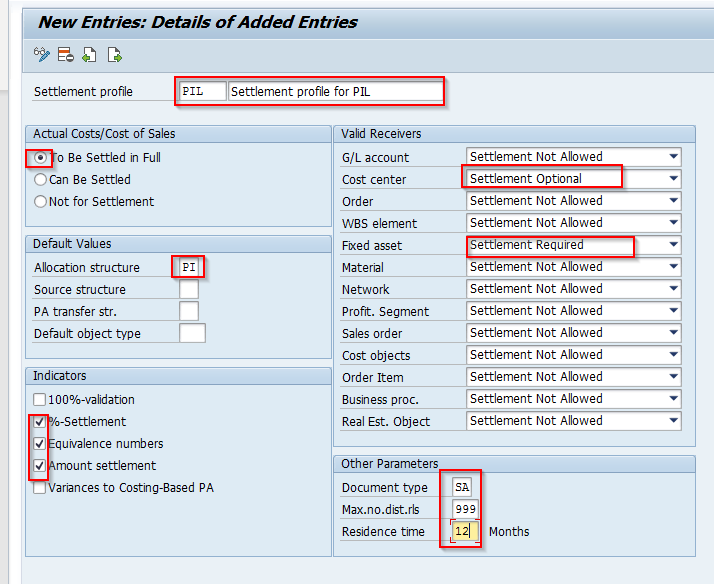Image resolution: width=714 pixels, height=584 pixels.
Task: Open the Real Est. Object dropdown
Action: click(x=673, y=421)
